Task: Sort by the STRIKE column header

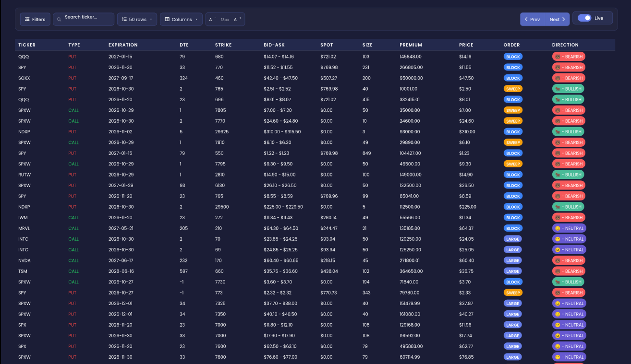Action: point(223,45)
